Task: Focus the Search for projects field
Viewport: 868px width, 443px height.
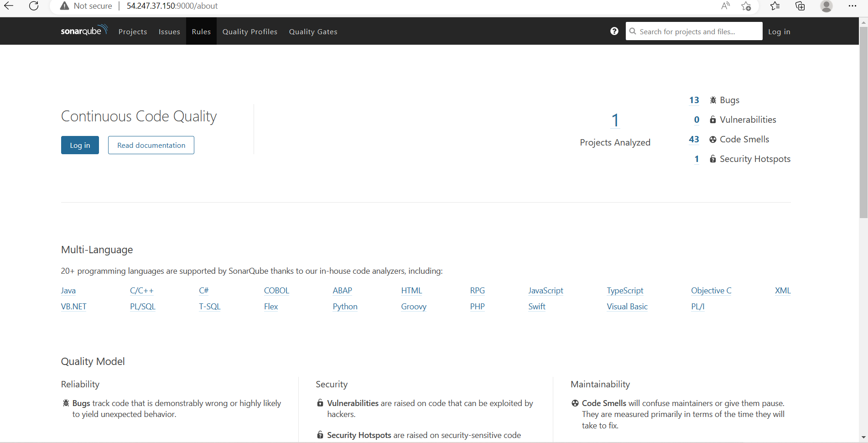Action: pyautogui.click(x=694, y=31)
